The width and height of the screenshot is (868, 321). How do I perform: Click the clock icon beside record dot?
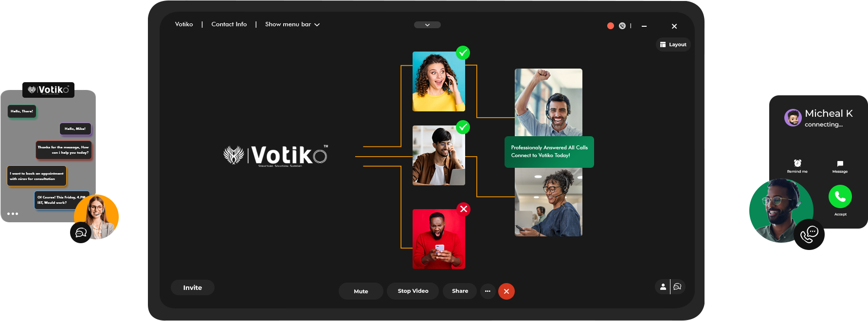click(622, 26)
